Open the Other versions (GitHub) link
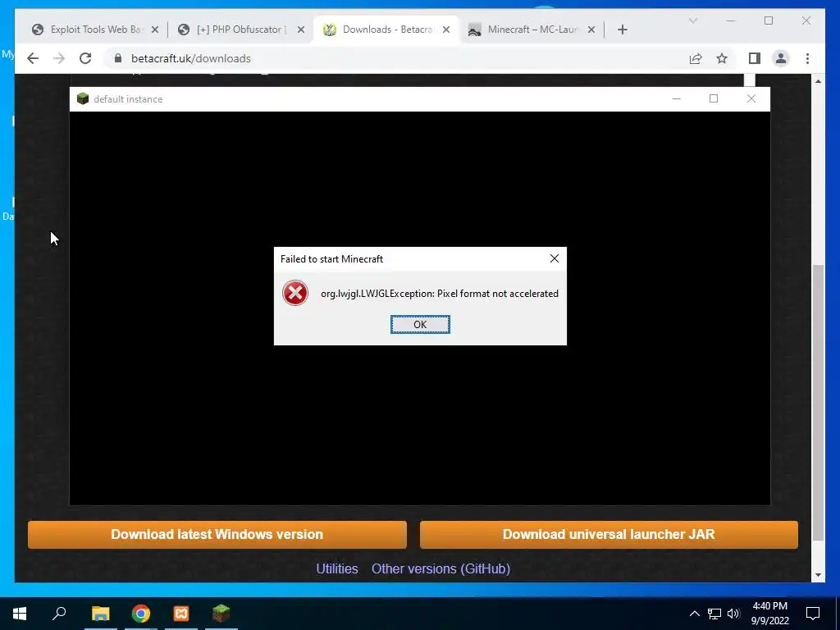 coord(441,568)
